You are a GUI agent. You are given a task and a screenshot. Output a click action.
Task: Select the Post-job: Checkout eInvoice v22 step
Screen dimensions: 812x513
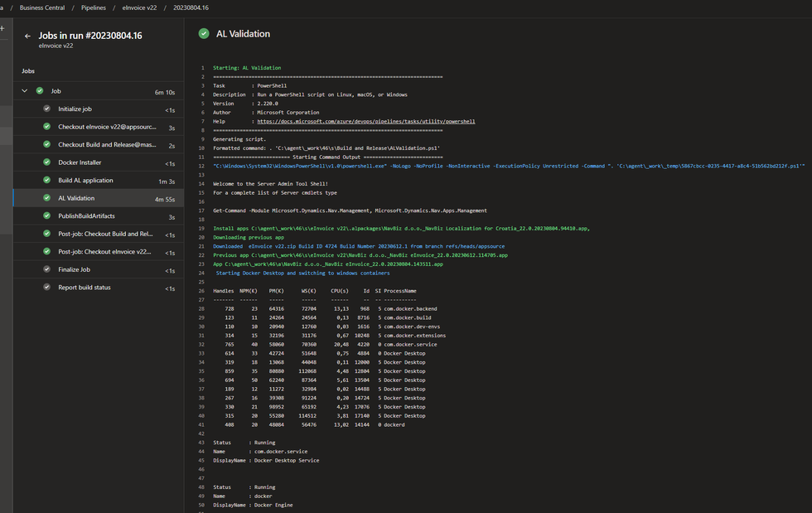[99, 252]
